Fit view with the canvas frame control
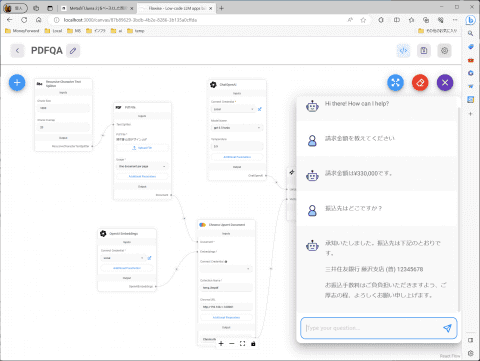 tap(242, 343)
